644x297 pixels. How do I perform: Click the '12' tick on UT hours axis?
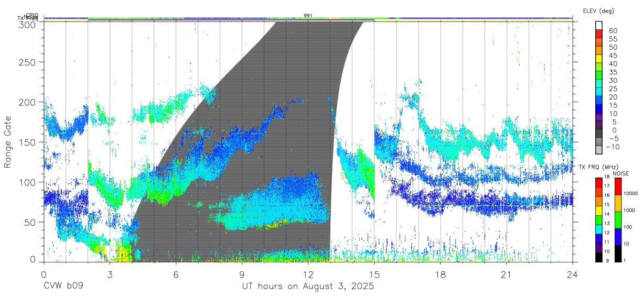point(308,274)
